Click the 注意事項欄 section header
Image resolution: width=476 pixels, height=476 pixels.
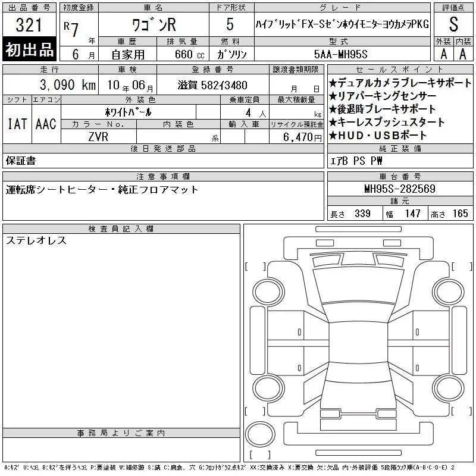point(163,177)
